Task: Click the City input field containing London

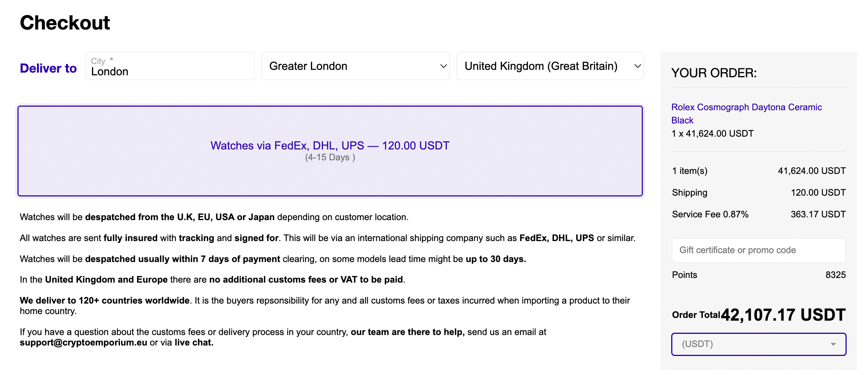Action: point(170,66)
